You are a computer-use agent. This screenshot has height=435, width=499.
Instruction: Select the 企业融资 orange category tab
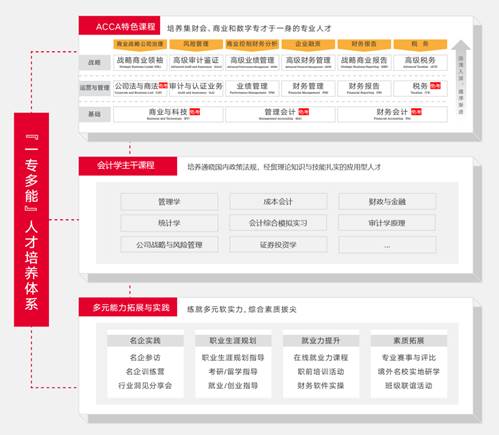point(308,44)
